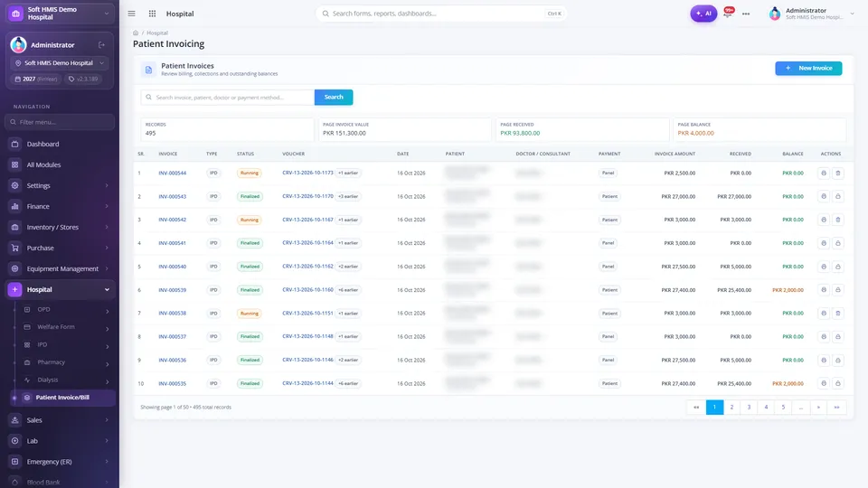Click the global search forms and reports field

coord(441,14)
